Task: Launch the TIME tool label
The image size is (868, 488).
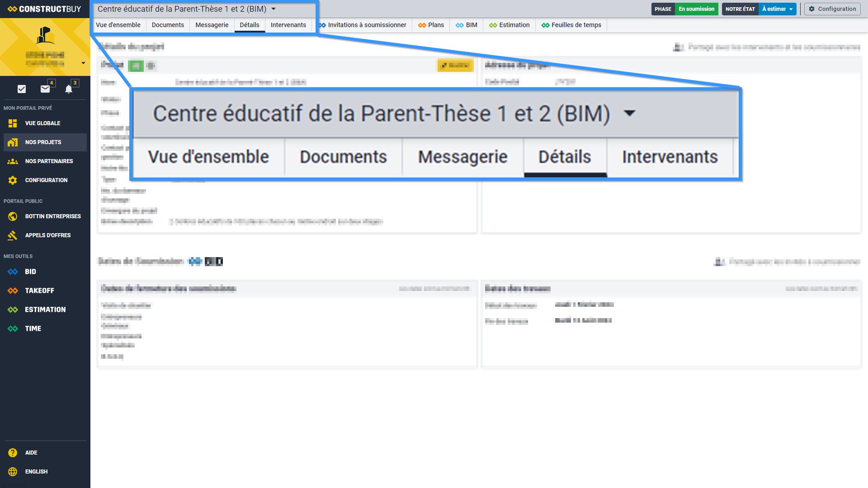Action: (33, 328)
